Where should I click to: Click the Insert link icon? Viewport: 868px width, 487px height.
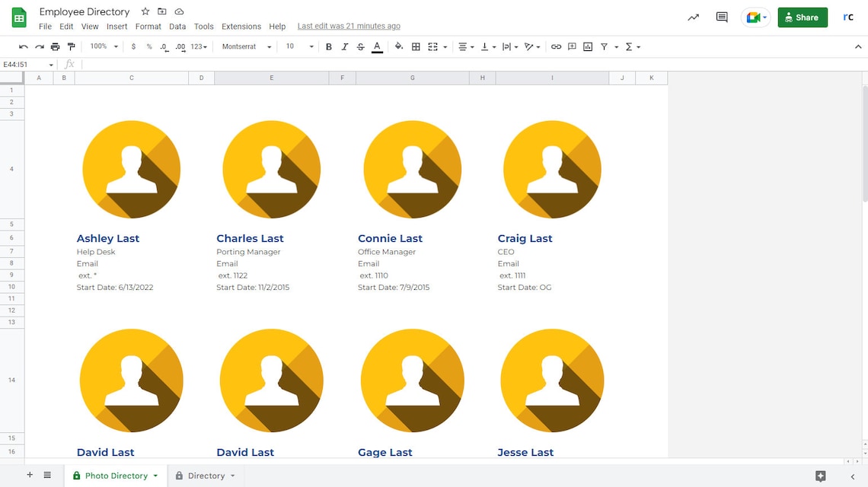[556, 47]
